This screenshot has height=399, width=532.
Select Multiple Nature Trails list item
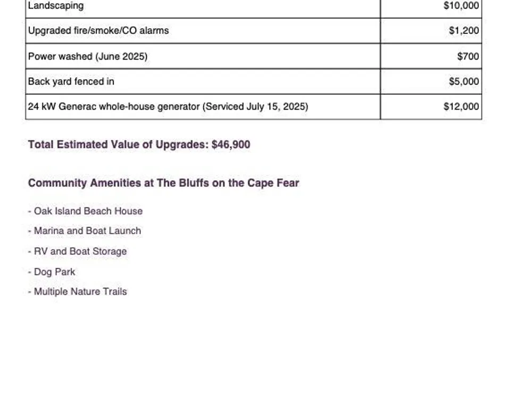tap(77, 292)
